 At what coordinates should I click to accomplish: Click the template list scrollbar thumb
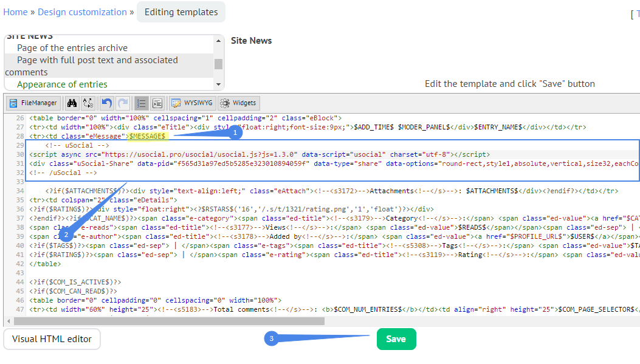[218, 64]
